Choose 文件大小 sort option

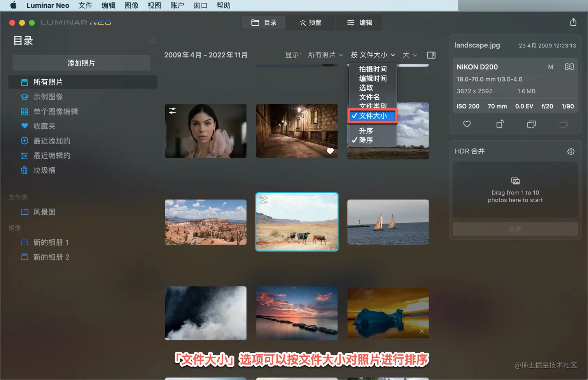pyautogui.click(x=373, y=116)
